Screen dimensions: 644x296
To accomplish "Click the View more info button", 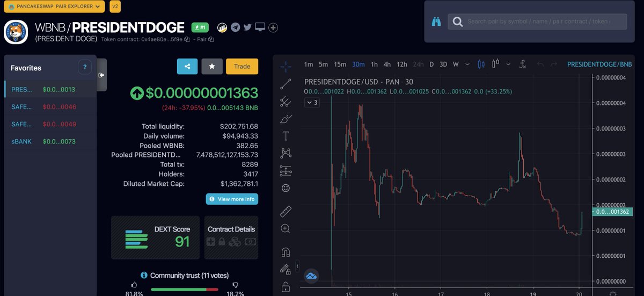I will (x=232, y=199).
